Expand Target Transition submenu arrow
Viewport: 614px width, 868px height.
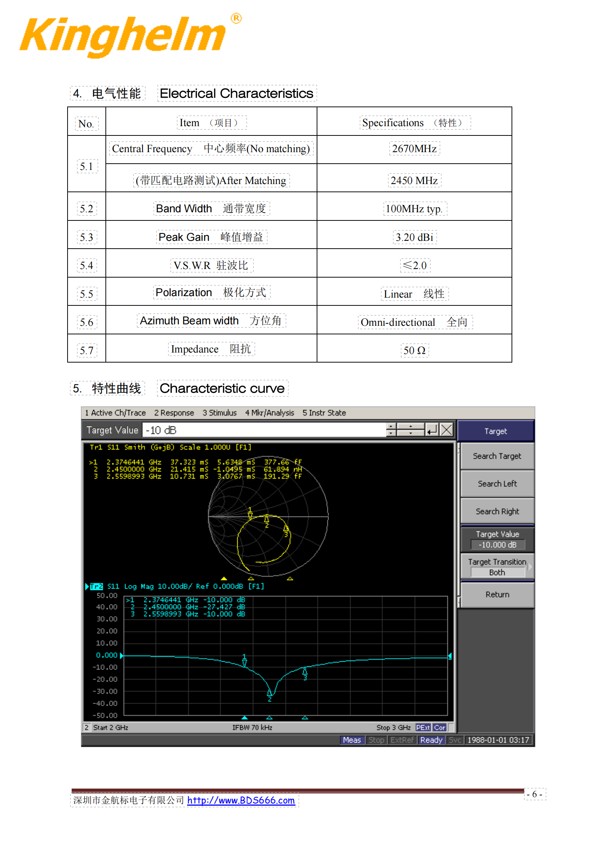coord(530,567)
